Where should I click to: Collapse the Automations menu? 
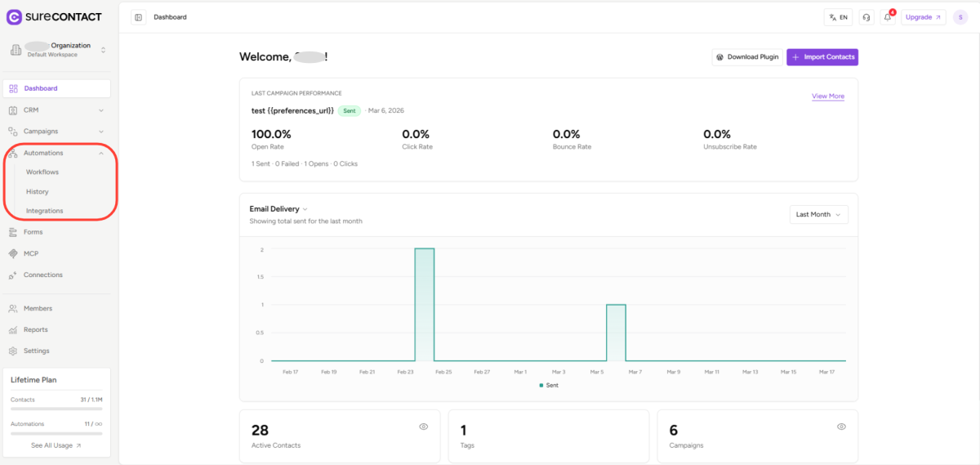tap(101, 153)
